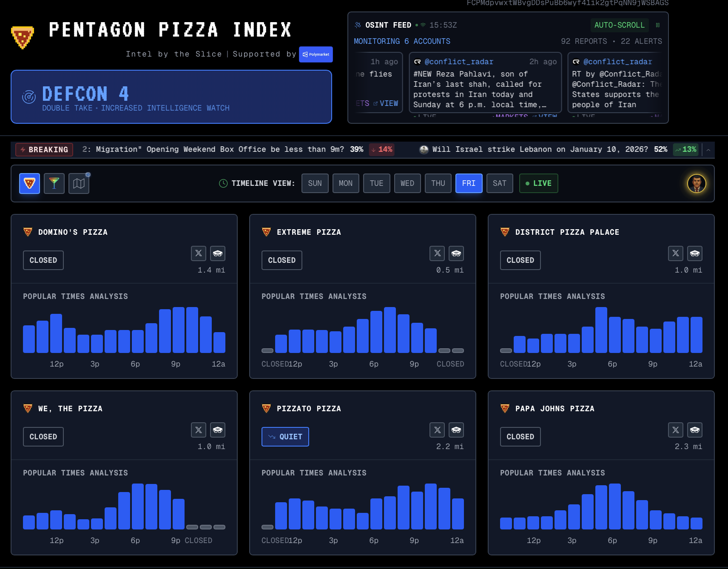The width and height of the screenshot is (728, 569).
Task: Open the user avatar profile
Action: [697, 184]
